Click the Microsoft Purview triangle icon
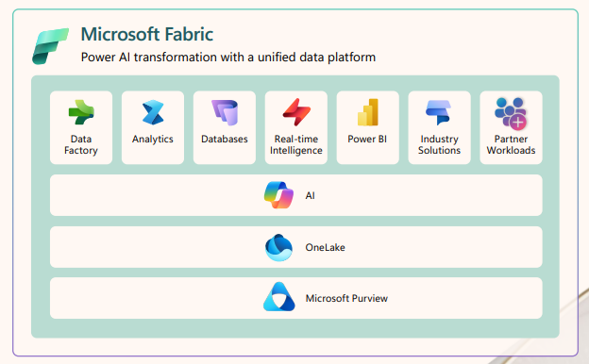The width and height of the screenshot is (589, 364). coord(278,297)
